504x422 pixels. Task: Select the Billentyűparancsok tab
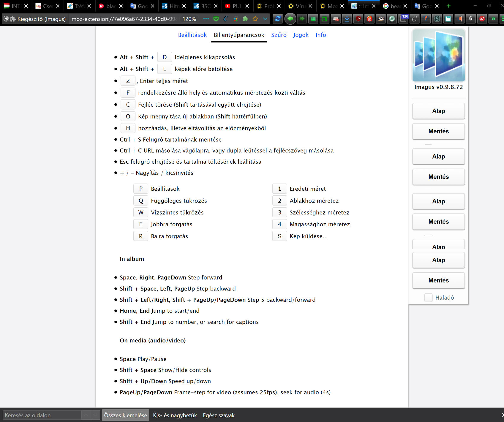point(239,35)
